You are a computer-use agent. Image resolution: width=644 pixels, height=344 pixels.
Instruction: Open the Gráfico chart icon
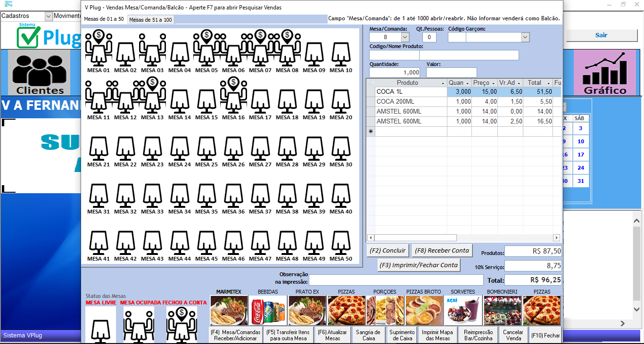pos(605,73)
